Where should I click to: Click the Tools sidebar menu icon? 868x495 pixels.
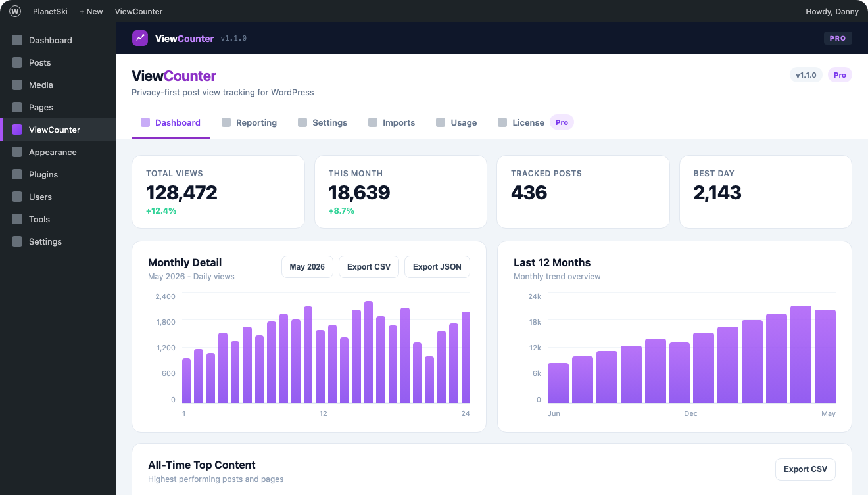17,219
